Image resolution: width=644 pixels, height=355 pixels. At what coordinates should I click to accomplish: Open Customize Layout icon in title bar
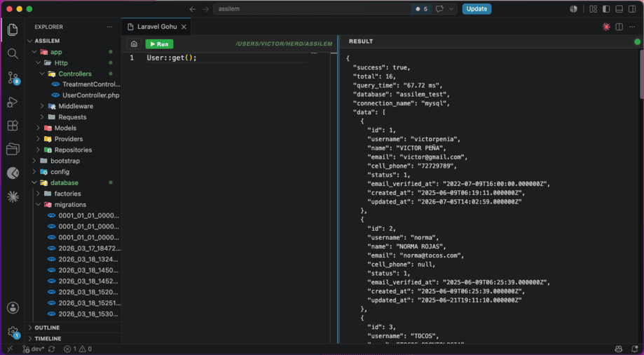pos(593,9)
